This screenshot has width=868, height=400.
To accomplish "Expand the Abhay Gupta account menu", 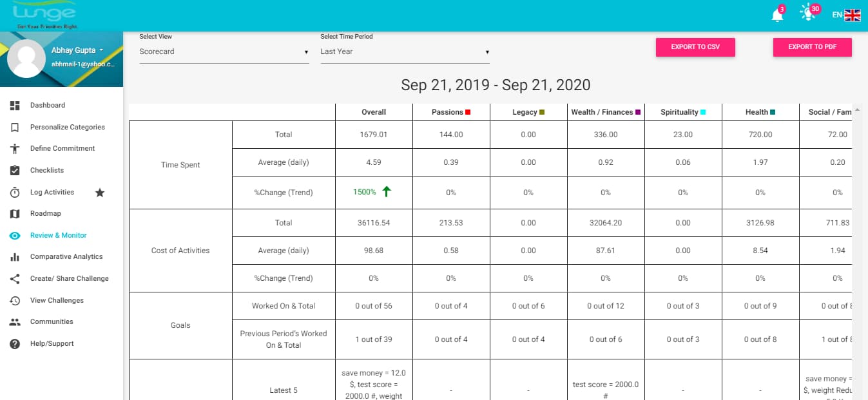I will pos(77,50).
